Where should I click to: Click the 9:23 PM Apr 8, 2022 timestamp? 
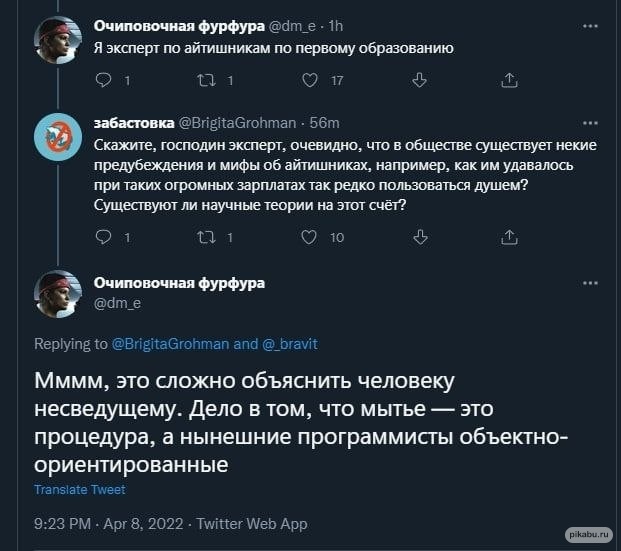tap(109, 523)
